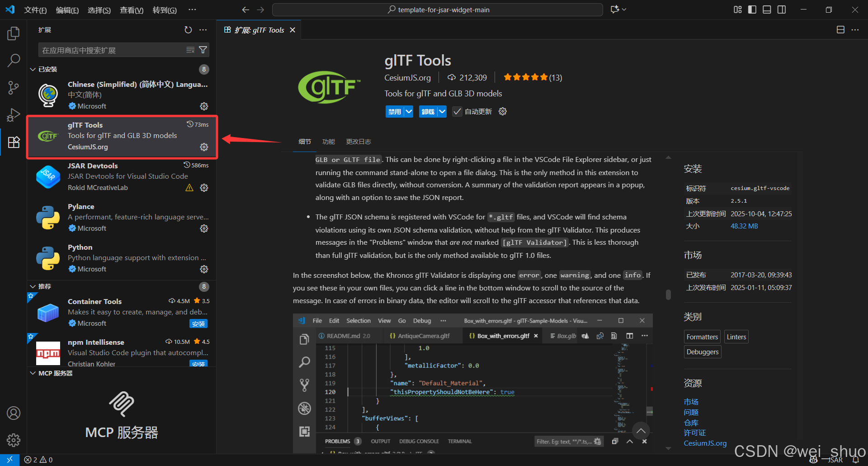Switch to the Details tab

[305, 142]
